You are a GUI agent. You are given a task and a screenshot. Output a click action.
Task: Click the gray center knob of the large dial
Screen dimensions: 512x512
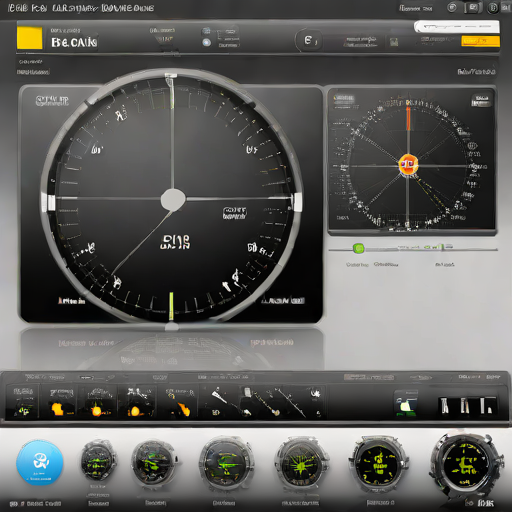tap(173, 199)
